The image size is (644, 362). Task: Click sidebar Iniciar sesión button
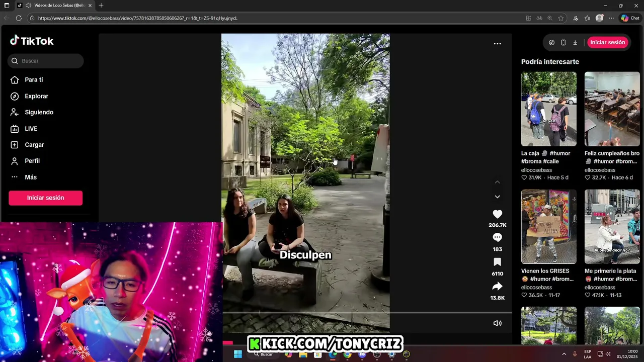(x=45, y=198)
